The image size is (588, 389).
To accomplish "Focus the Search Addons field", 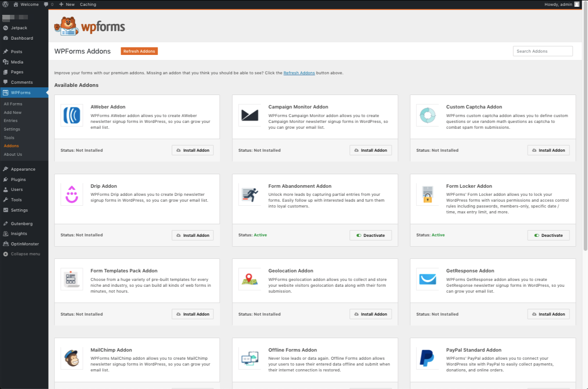I will click(543, 51).
